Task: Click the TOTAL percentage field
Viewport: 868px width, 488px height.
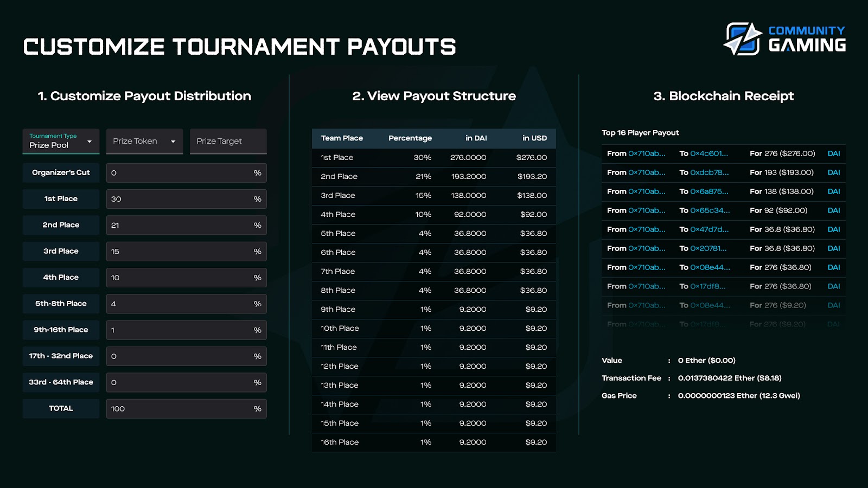Action: point(186,409)
